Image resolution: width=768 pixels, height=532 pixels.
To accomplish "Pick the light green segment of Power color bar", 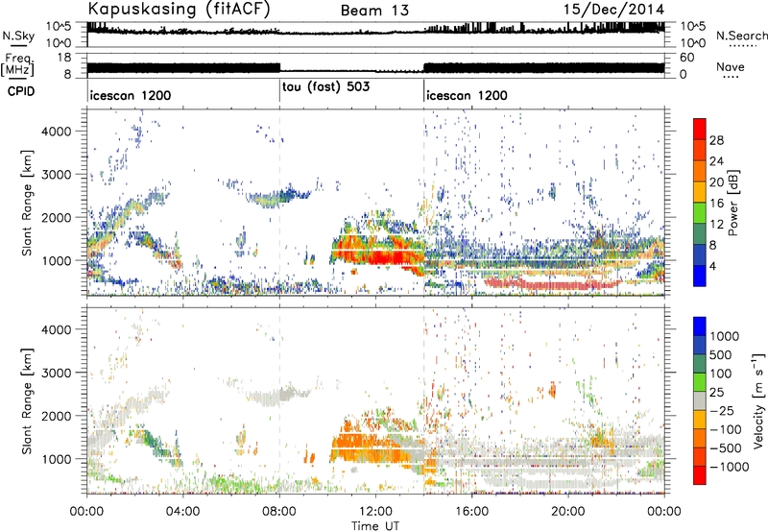I will [x=700, y=212].
